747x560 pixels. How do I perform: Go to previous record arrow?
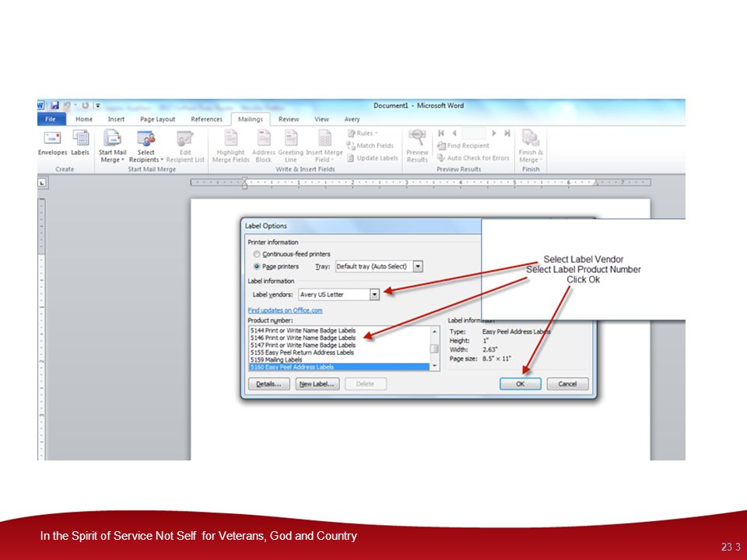click(454, 133)
